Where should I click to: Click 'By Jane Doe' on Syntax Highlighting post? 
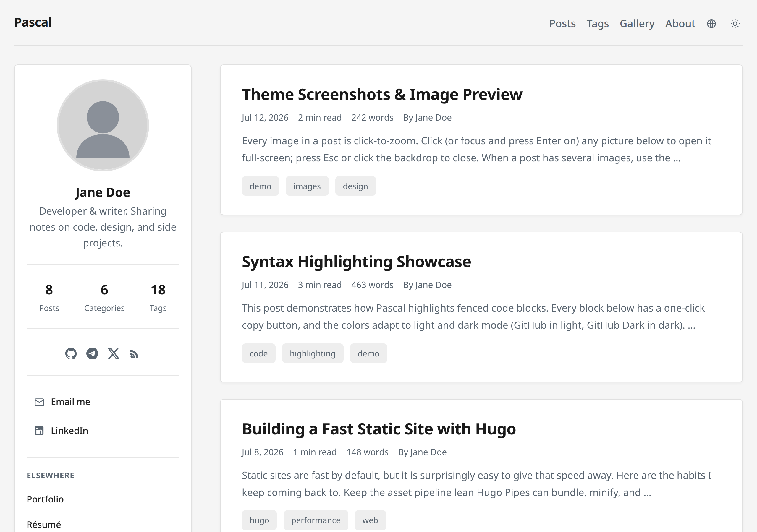427,285
